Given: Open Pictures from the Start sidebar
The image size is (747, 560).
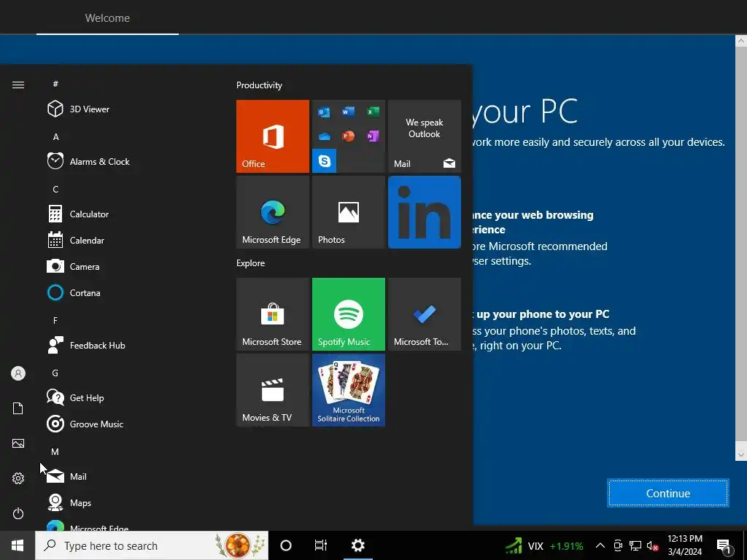Looking at the screenshot, I should 18,443.
